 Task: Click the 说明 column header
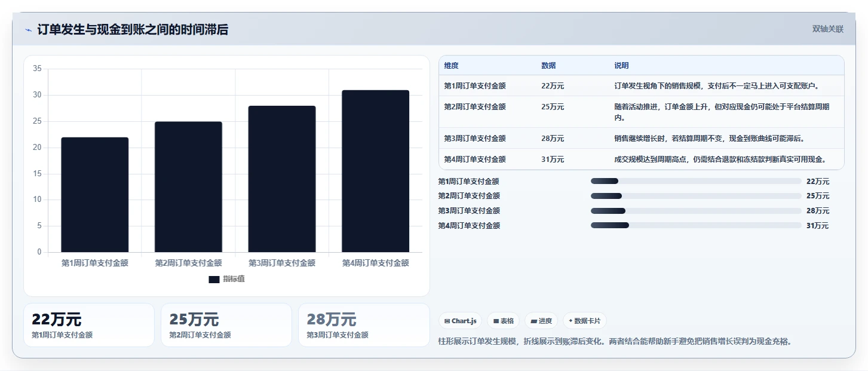(621, 66)
